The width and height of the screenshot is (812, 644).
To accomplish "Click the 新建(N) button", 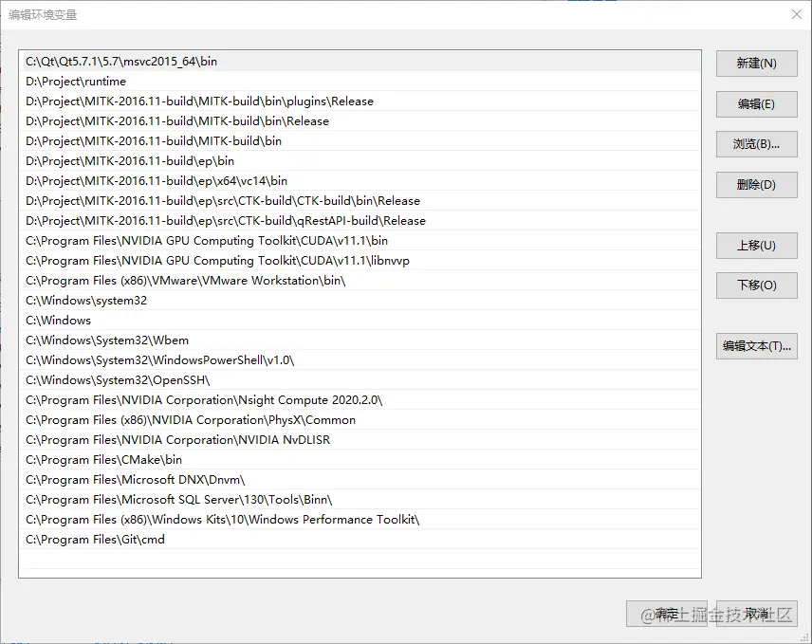I will pyautogui.click(x=757, y=64).
